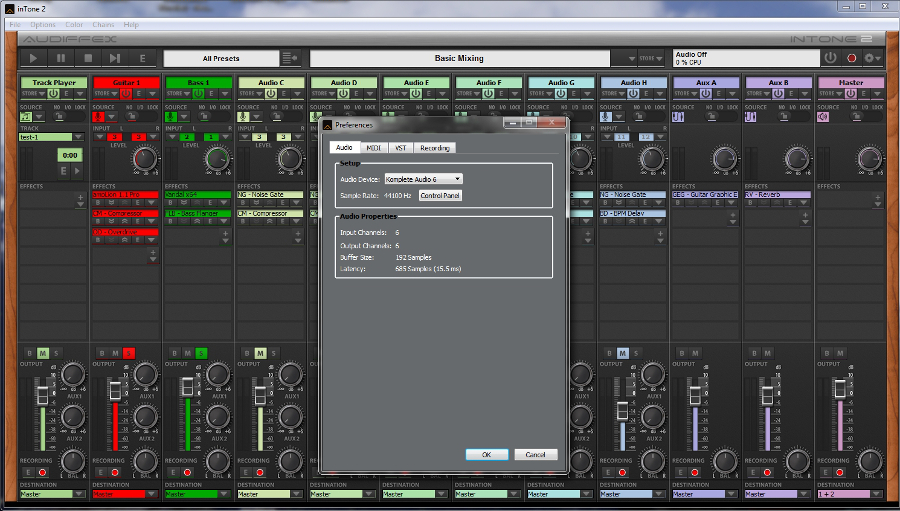Click the Track Player music source icon

25,117
